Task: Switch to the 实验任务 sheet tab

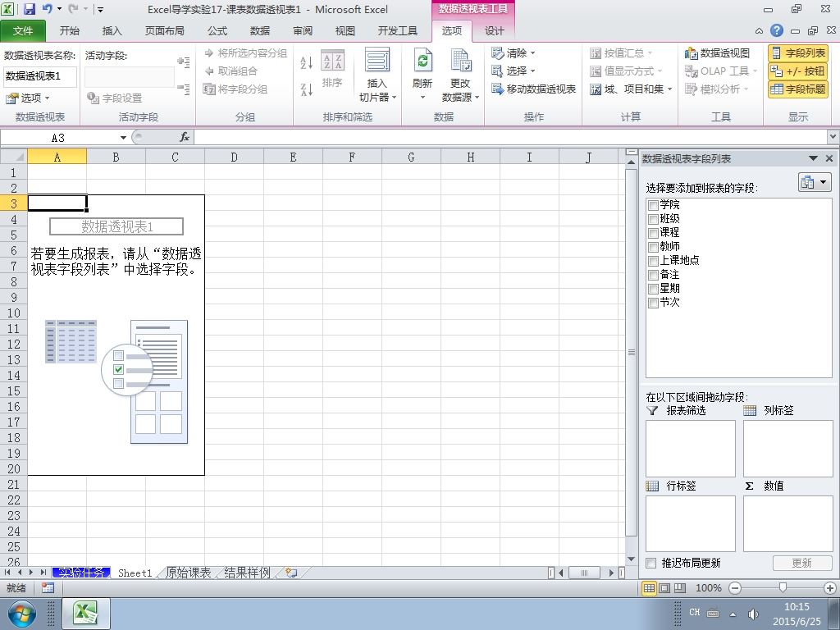Action: pos(81,573)
